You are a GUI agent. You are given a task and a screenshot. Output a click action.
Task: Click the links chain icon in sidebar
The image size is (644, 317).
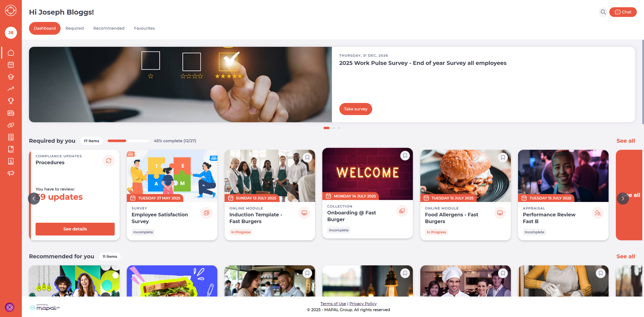pos(11,125)
